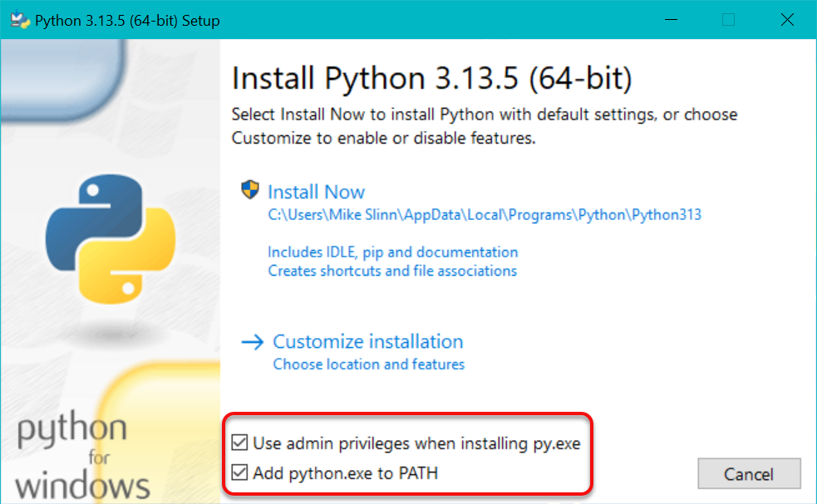Start installation with Install Now

pos(316,192)
